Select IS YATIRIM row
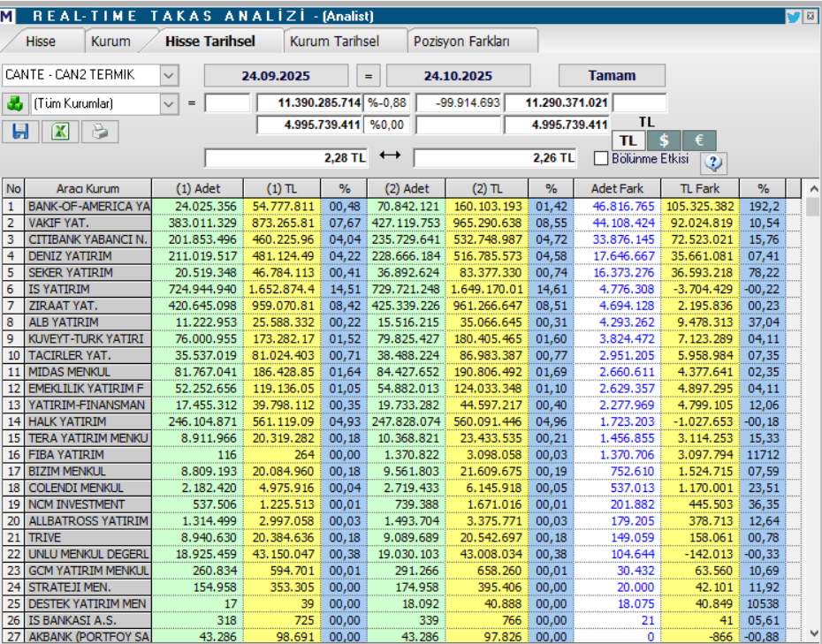822x644 pixels. 403,289
